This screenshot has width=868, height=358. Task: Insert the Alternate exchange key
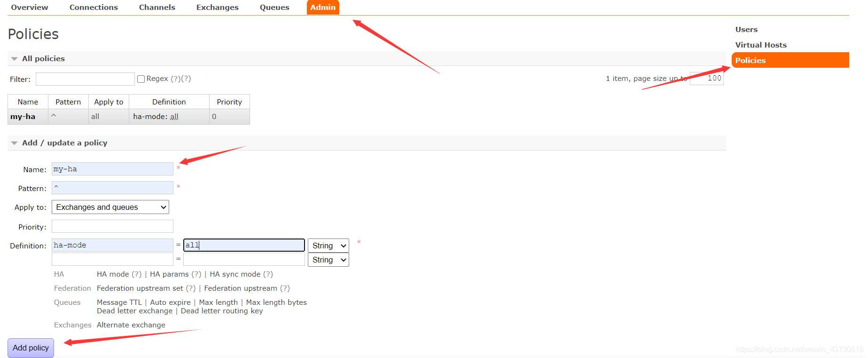(131, 325)
